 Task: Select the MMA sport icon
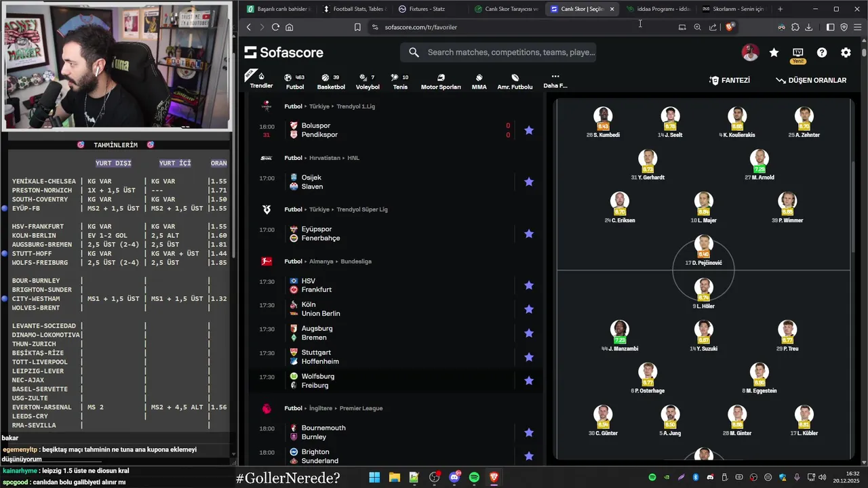pos(479,81)
